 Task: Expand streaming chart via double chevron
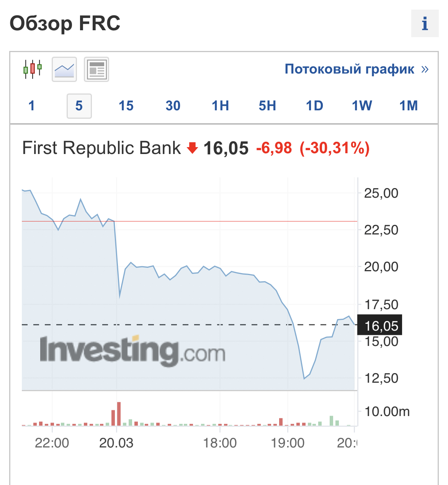425,69
